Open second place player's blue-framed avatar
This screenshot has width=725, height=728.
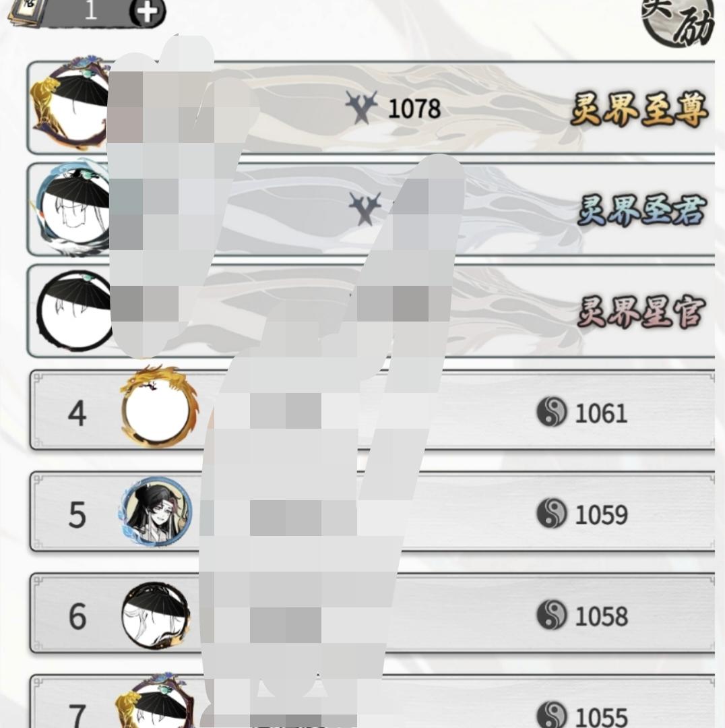point(72,209)
